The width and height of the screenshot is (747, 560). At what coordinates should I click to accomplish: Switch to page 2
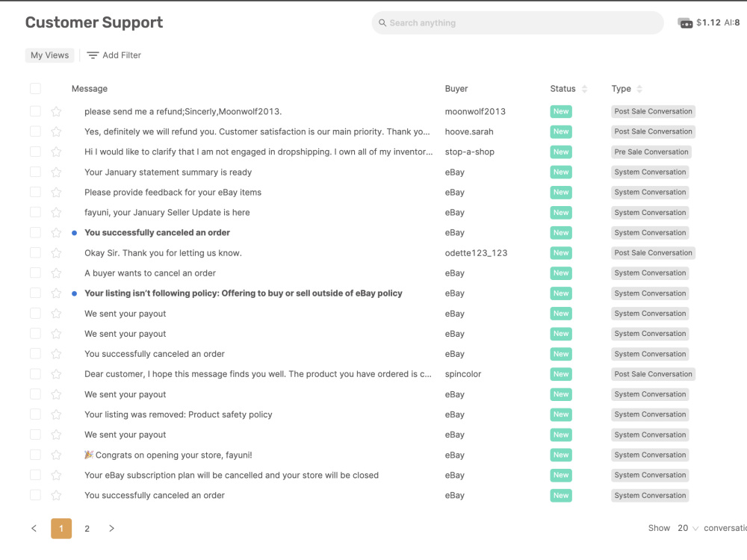[x=87, y=529]
